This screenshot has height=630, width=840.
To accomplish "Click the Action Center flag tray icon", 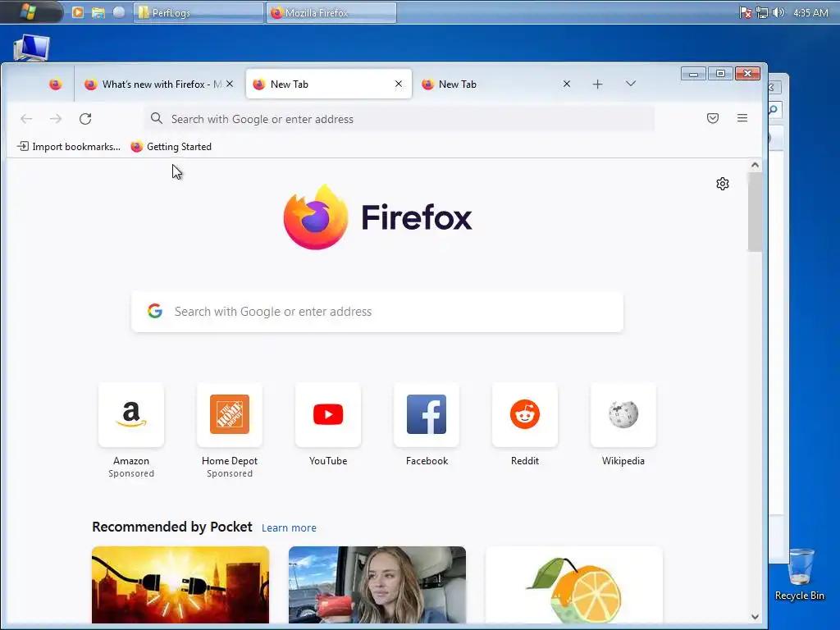I will 745,12.
